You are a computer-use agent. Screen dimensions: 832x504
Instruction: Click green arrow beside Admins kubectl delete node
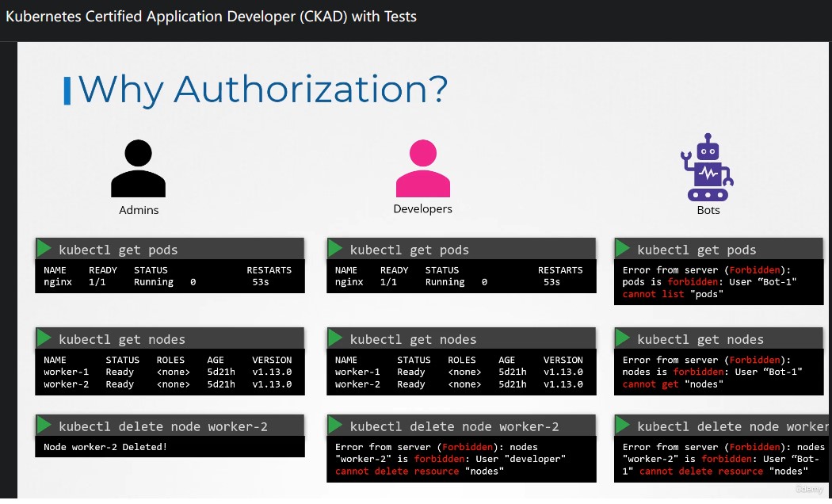[x=44, y=425]
